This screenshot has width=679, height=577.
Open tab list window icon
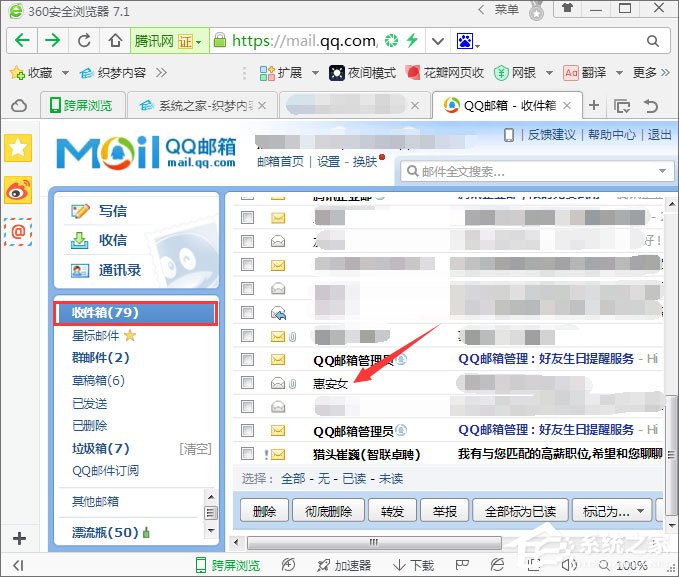click(x=622, y=106)
